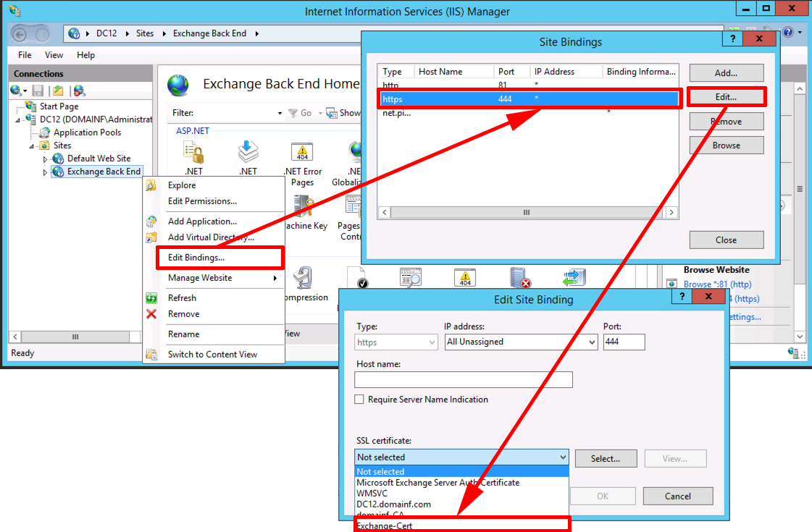Select the https 444 binding row
Image resolution: width=812 pixels, height=532 pixels.
click(529, 99)
